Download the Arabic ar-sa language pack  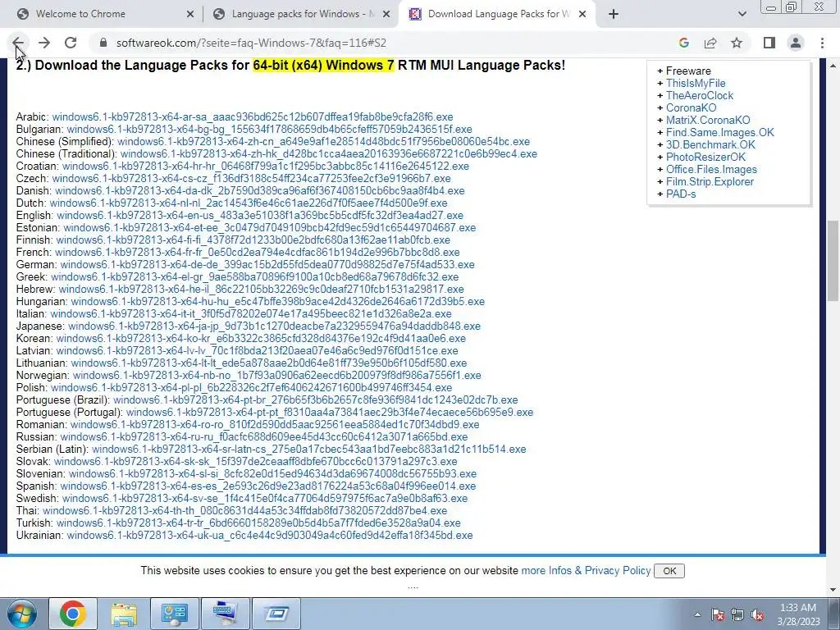pyautogui.click(x=253, y=116)
